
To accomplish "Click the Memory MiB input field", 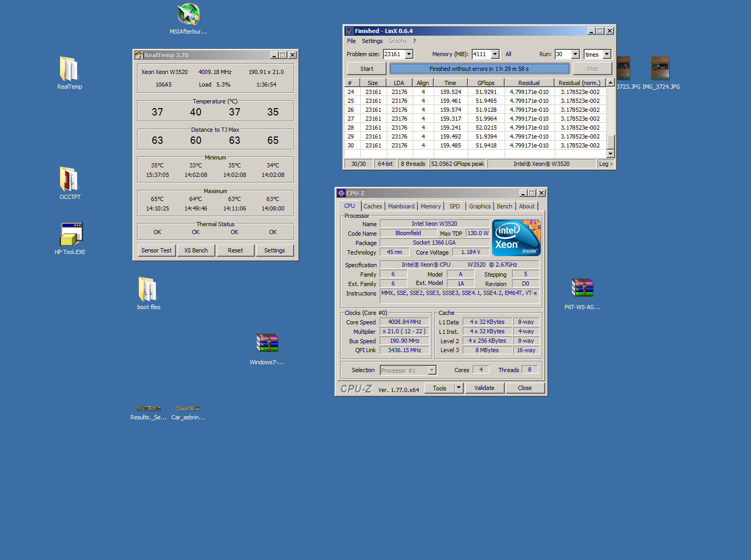I will pyautogui.click(x=481, y=54).
